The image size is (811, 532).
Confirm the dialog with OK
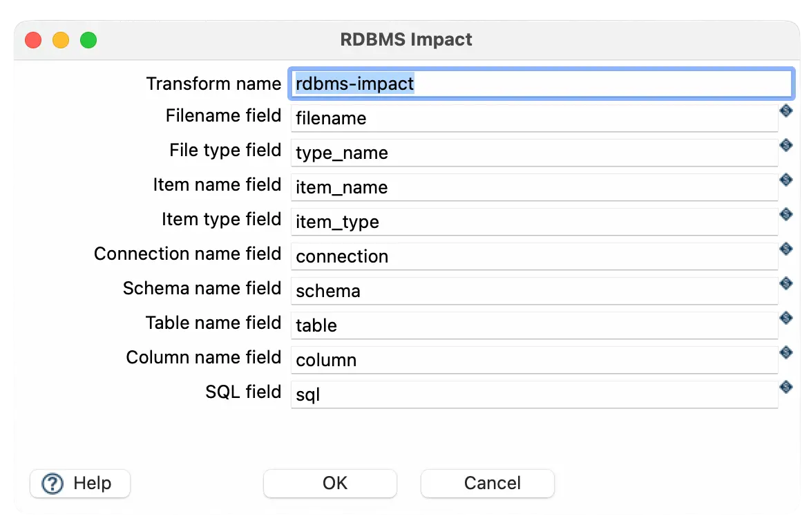point(330,484)
